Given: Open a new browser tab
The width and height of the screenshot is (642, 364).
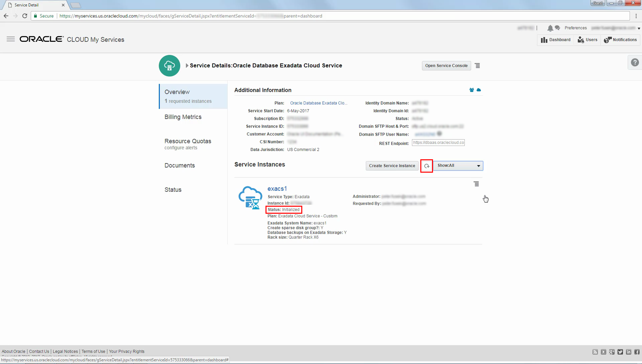Looking at the screenshot, I should pyautogui.click(x=76, y=5).
